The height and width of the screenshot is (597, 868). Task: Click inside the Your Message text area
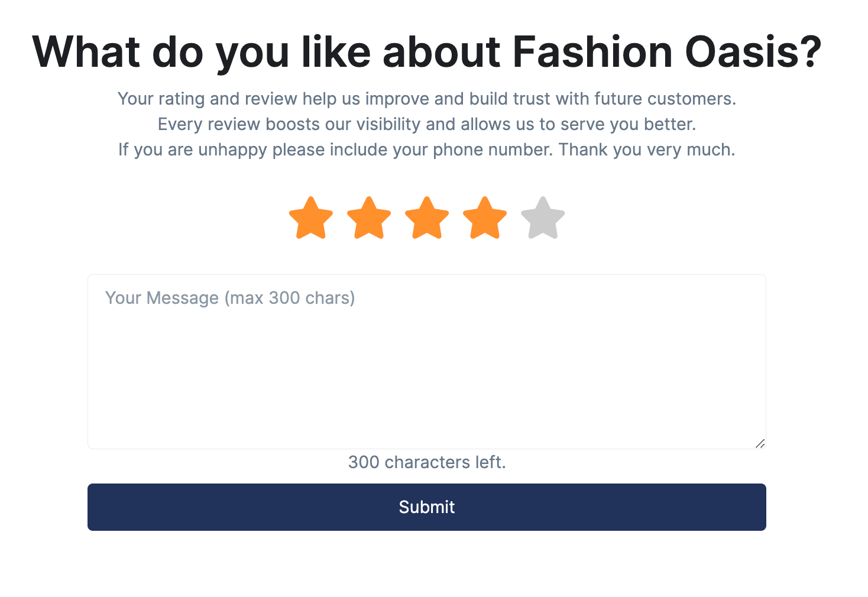tap(426, 361)
